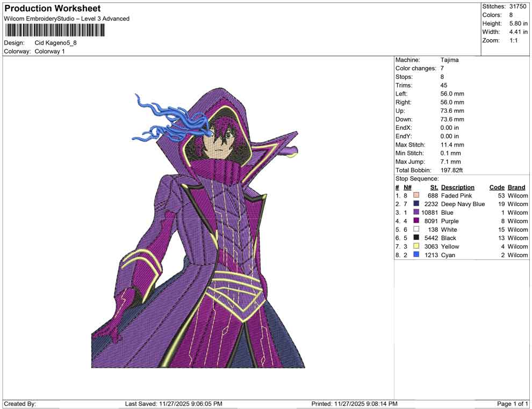Click the Description column header
The width and height of the screenshot is (532, 409).
[x=458, y=187]
